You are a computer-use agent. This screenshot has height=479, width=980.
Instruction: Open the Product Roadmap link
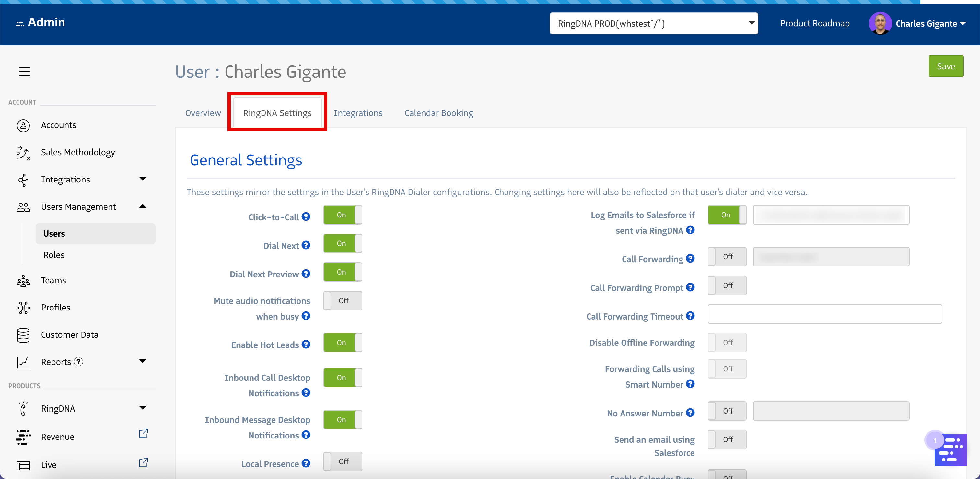pos(814,24)
